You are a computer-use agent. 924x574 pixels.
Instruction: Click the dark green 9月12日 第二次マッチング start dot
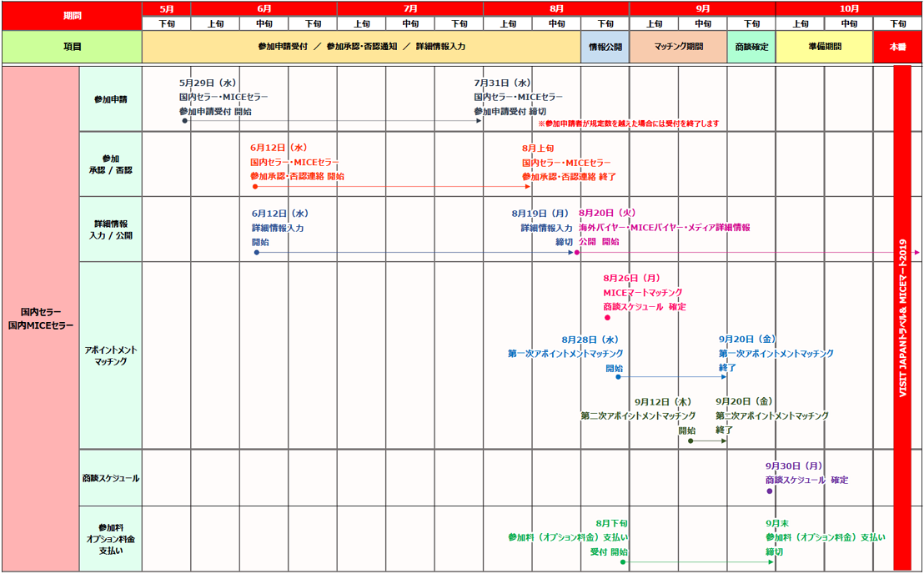pyautogui.click(x=690, y=441)
